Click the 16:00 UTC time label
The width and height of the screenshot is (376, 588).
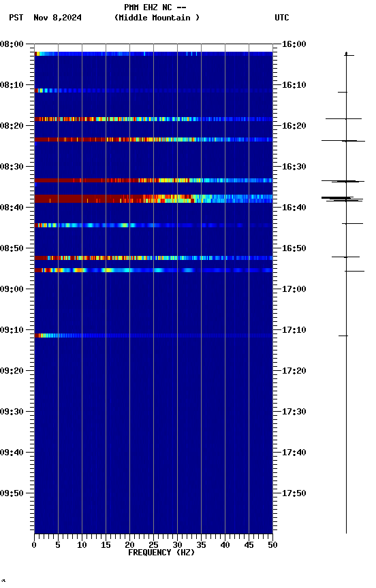tap(294, 44)
